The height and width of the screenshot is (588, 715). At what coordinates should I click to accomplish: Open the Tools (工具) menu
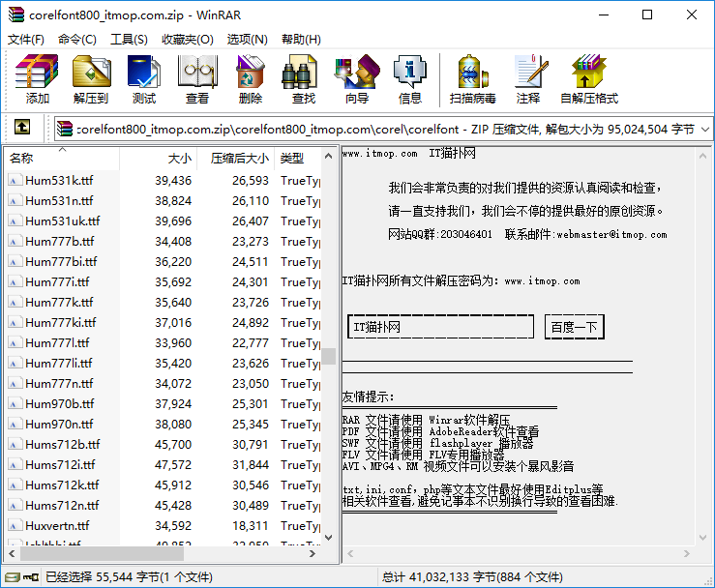coord(129,40)
